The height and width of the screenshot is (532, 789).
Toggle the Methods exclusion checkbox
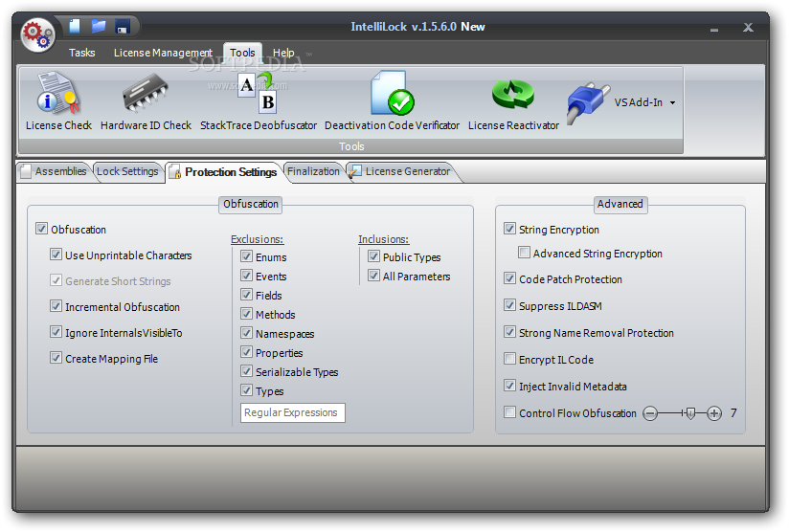click(x=247, y=314)
